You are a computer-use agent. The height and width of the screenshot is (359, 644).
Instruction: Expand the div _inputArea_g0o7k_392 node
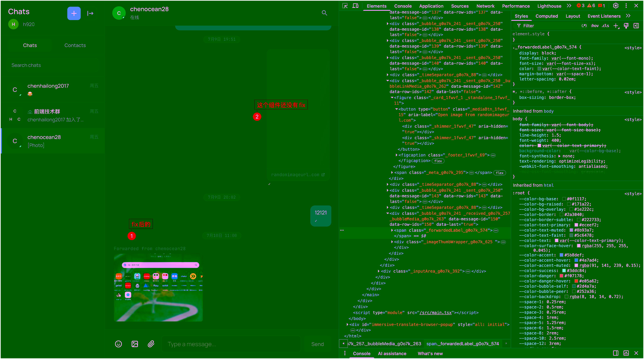[379, 271]
